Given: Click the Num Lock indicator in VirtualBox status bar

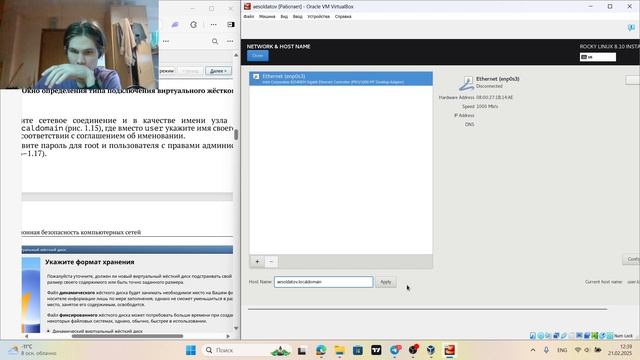Looking at the screenshot, I should coord(623,336).
